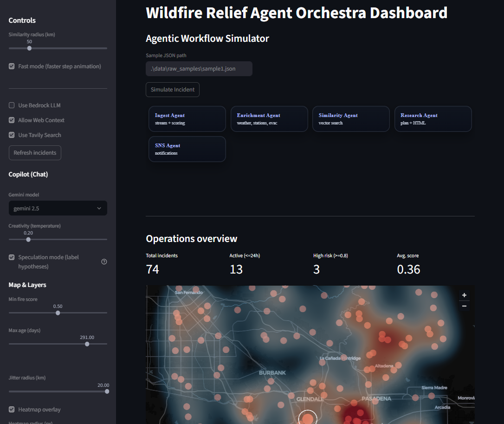Select the Research Agent card
Image resolution: width=504 pixels, height=424 pixels.
(433, 119)
